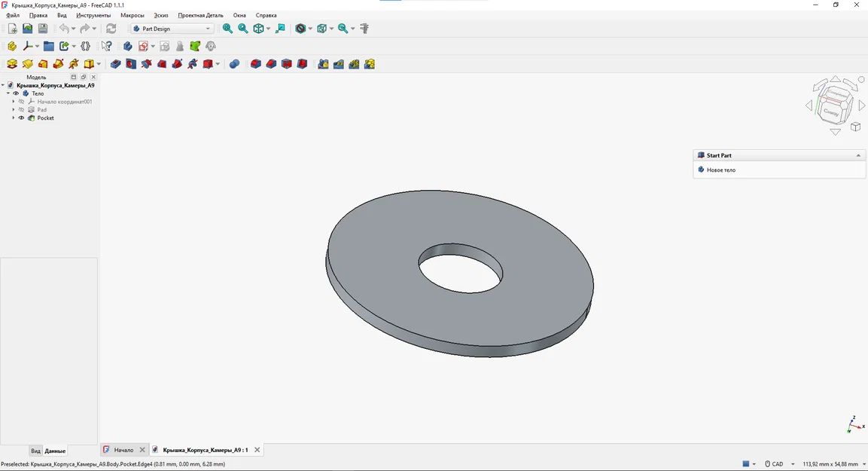Click the variable set curly braces icon
The height and width of the screenshot is (471, 868).
click(x=85, y=47)
